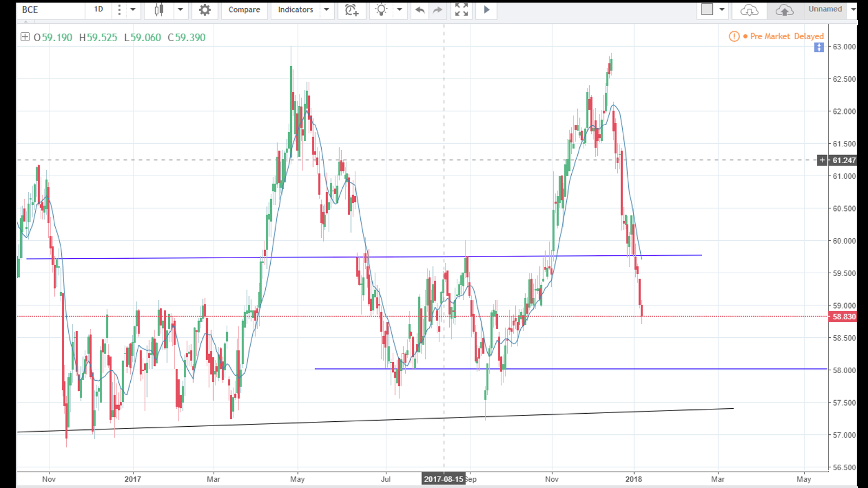Screen dimensions: 868x488
Task: Click the Pre Market Delayed label
Action: point(787,36)
